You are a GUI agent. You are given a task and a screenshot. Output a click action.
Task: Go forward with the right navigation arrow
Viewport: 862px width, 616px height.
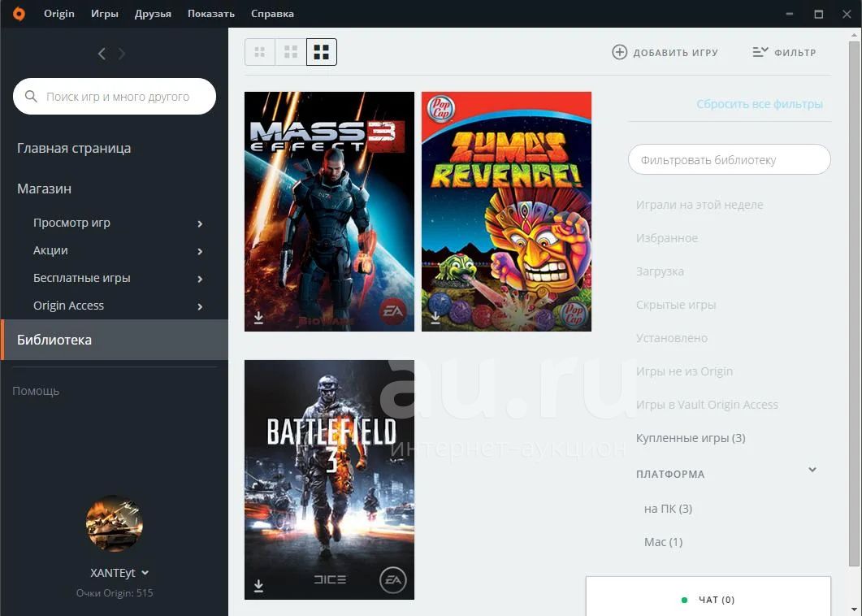click(x=122, y=54)
